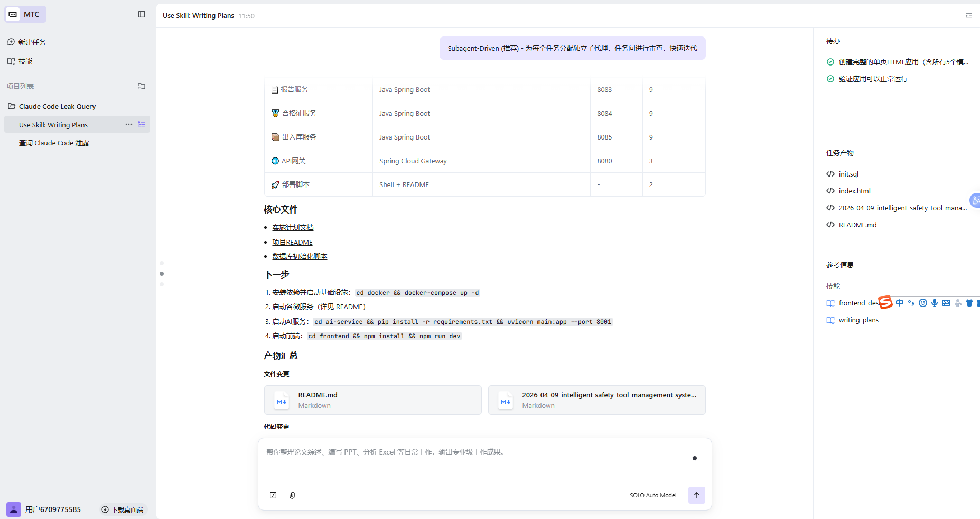Click the slash command icon in input box
This screenshot has height=519, width=980.
[x=273, y=495]
